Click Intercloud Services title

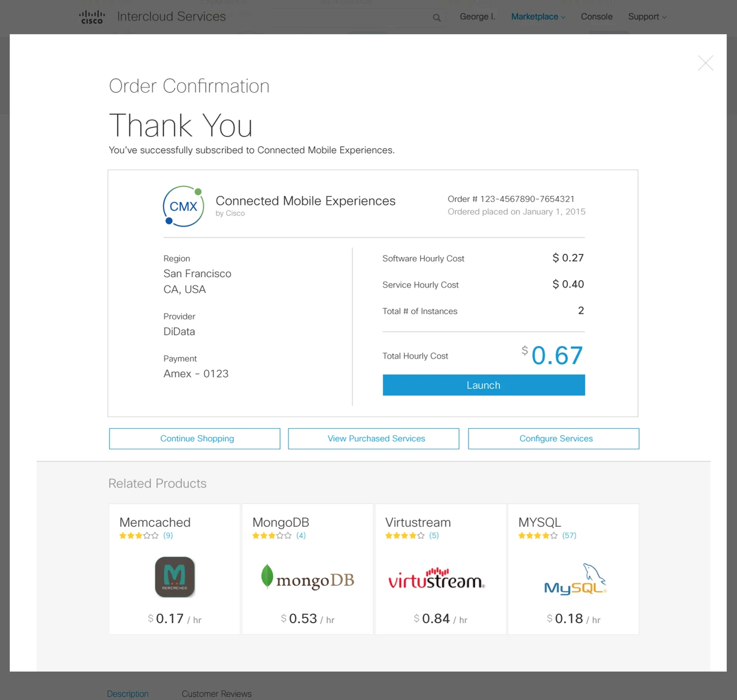pos(171,17)
